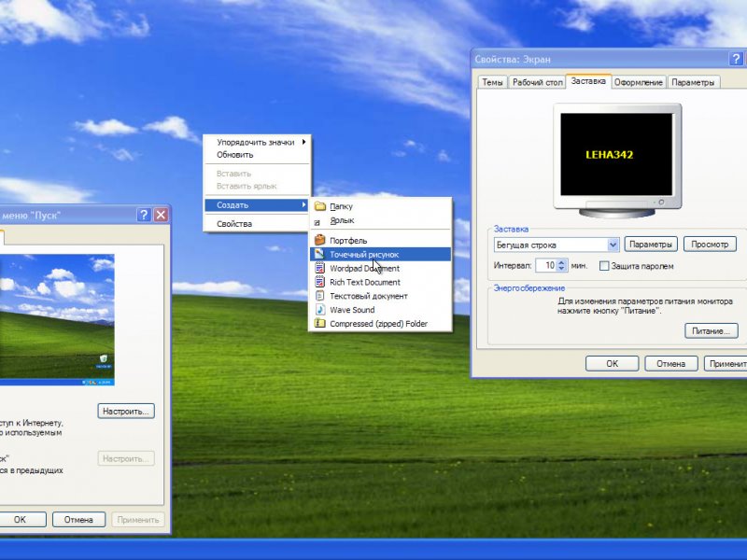The image size is (747, 560).
Task: Click the shortcut icon beside Ярлык
Action: point(317,222)
